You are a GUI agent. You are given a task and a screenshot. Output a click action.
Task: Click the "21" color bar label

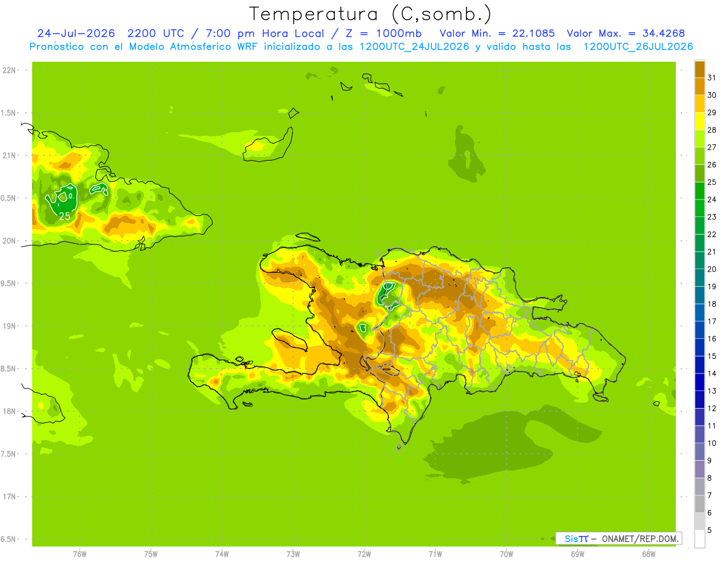(x=712, y=252)
